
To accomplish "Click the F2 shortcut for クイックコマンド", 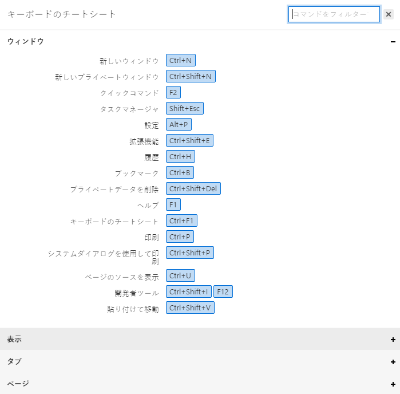I will tap(173, 93).
